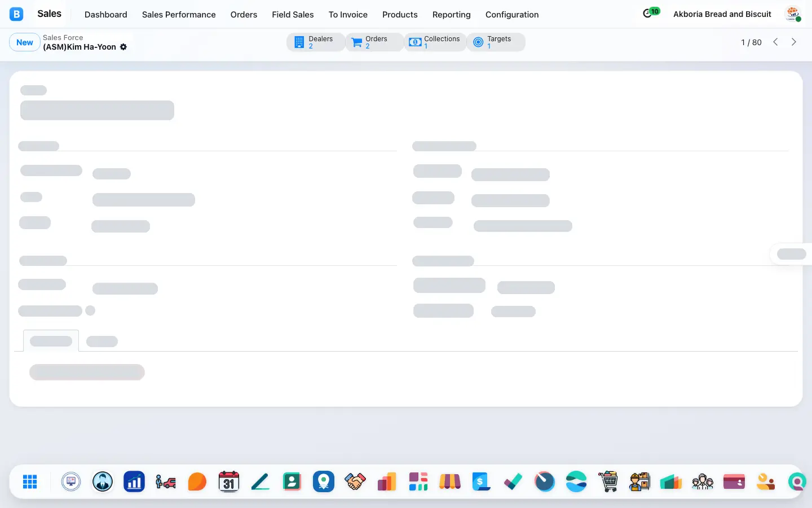Go to Dashboard menu

click(x=106, y=15)
